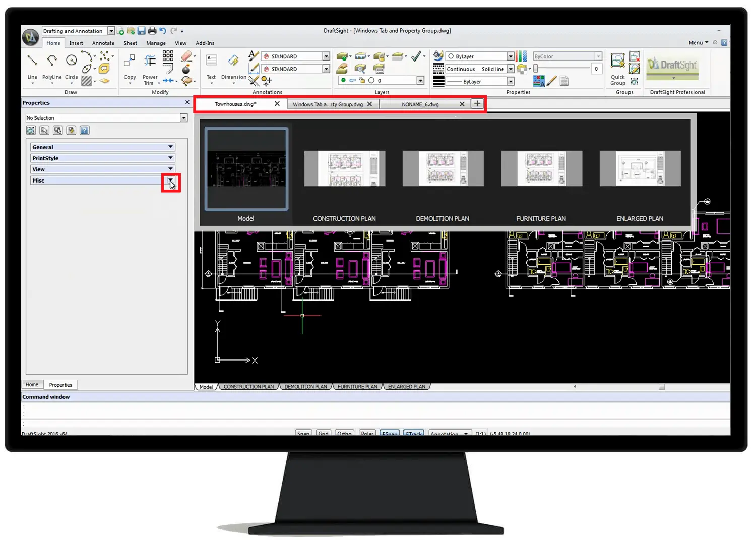Click the ENLARGED PLAN thumbnail preview
The width and height of the screenshot is (756, 540).
click(x=640, y=168)
